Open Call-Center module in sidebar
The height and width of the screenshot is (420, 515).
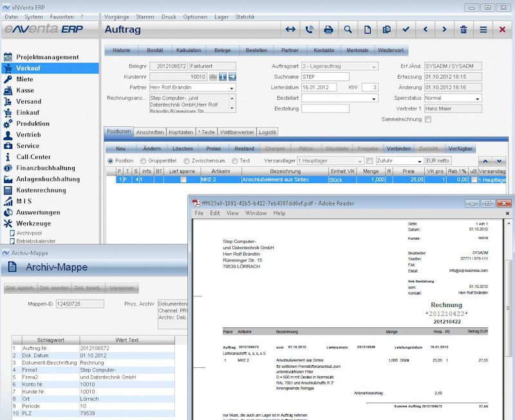(33, 157)
